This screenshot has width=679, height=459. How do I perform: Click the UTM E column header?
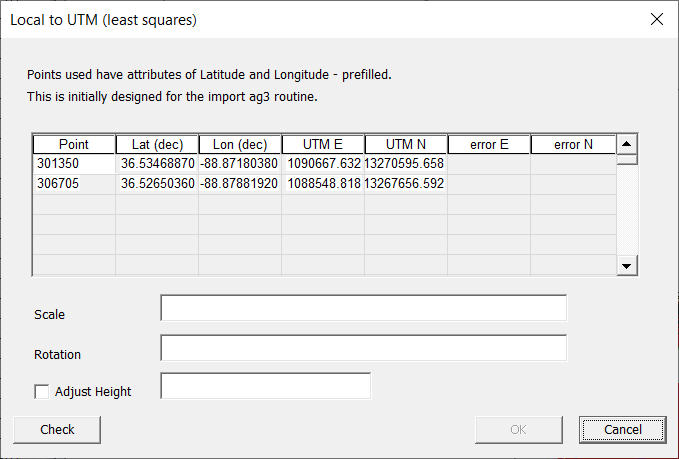323,145
